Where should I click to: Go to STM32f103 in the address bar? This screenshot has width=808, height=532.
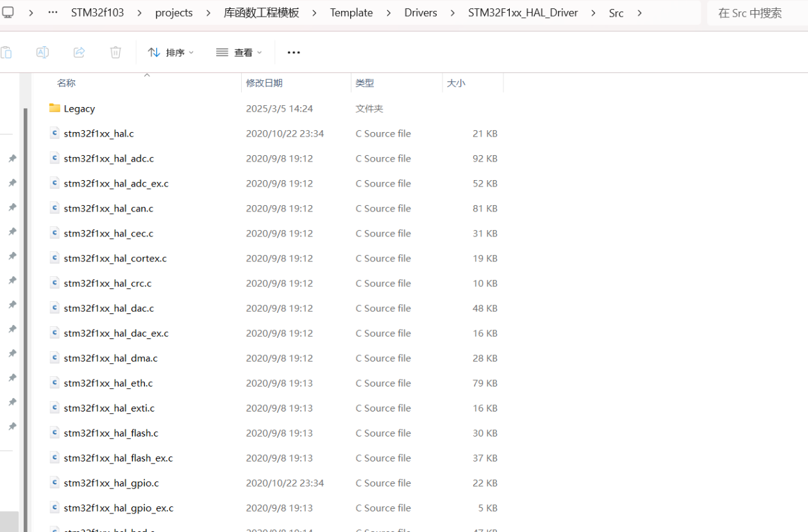pos(97,13)
